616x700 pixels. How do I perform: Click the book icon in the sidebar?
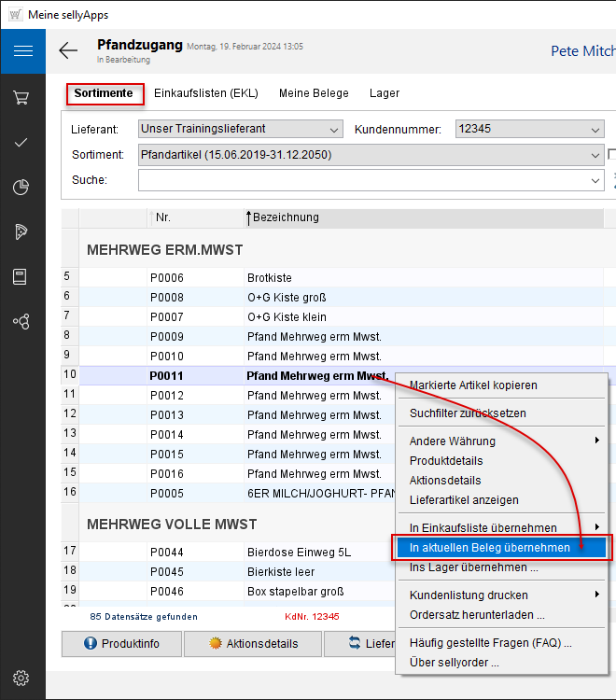(x=22, y=276)
